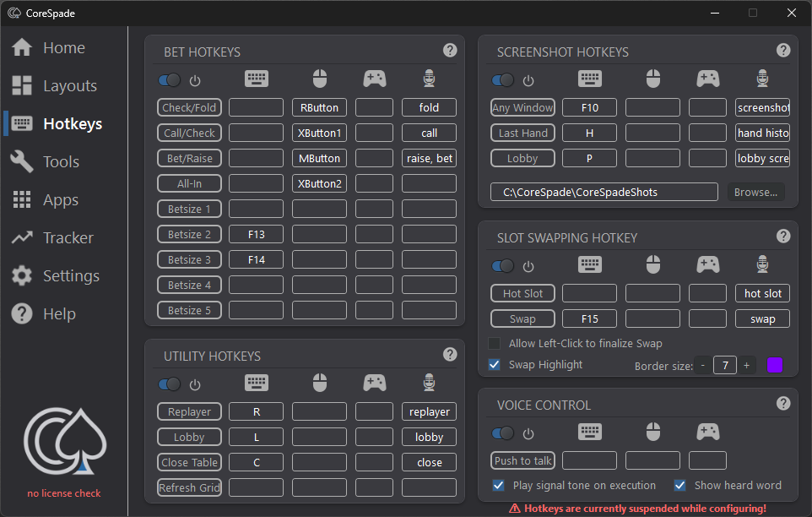Increase border size with plus button
This screenshot has height=517, width=812.
click(746, 365)
